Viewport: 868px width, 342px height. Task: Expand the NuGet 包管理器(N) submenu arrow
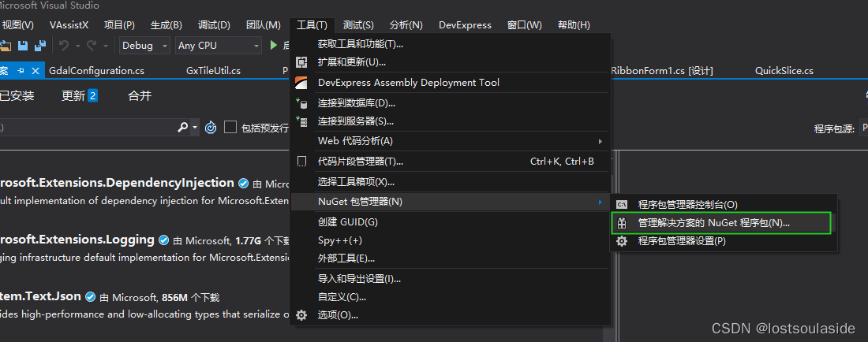point(600,202)
